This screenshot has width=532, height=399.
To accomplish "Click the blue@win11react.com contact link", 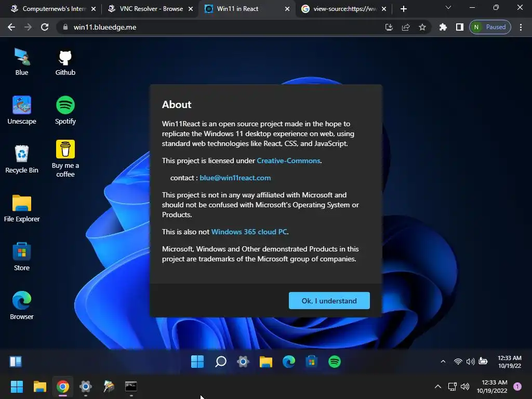I will 235,178.
